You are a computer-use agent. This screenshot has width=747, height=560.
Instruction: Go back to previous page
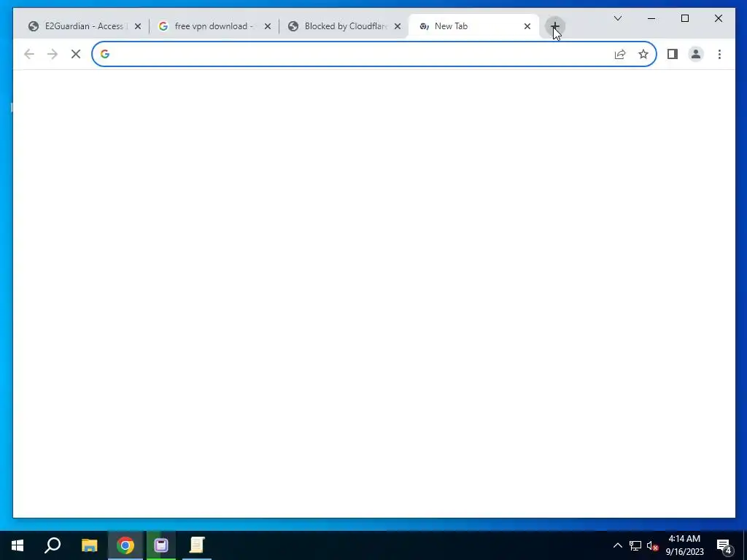pyautogui.click(x=29, y=54)
